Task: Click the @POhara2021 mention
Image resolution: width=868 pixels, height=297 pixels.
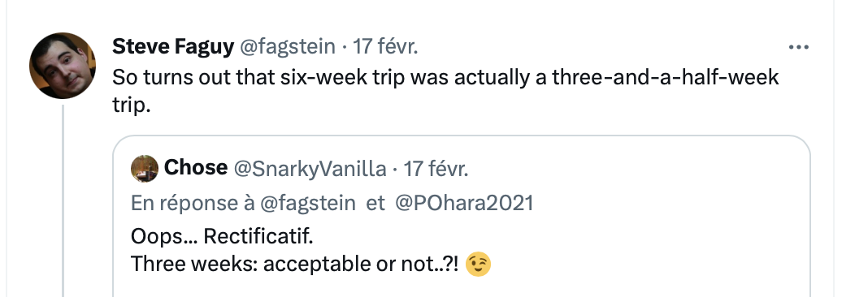Action: click(464, 203)
